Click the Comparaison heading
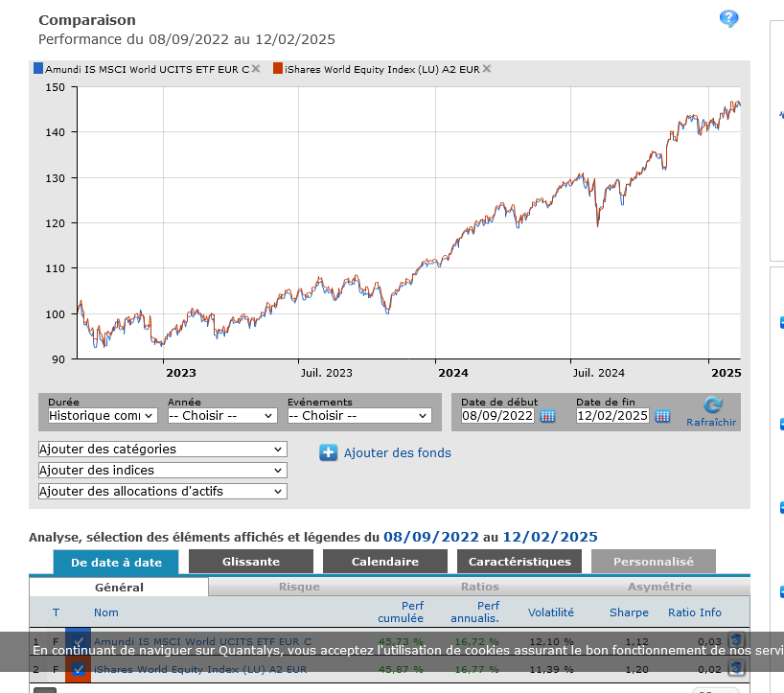Image resolution: width=784 pixels, height=693 pixels. pyautogui.click(x=87, y=20)
